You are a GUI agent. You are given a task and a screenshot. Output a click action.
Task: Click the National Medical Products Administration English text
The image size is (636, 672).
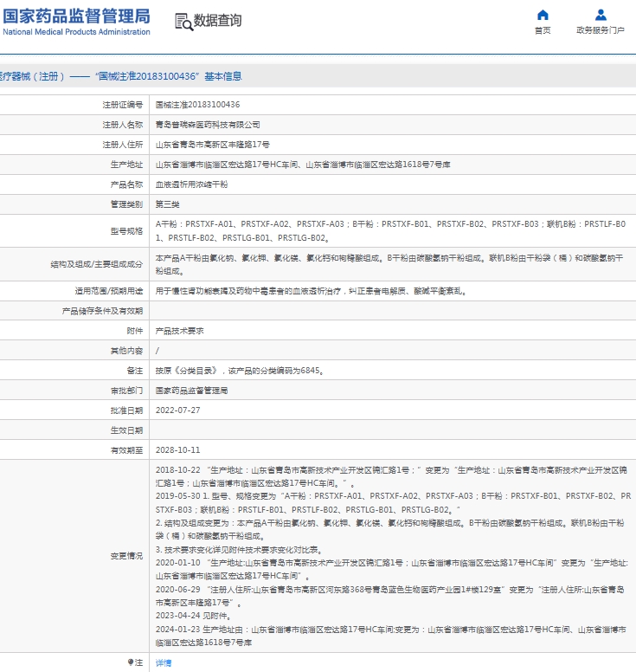(76, 32)
